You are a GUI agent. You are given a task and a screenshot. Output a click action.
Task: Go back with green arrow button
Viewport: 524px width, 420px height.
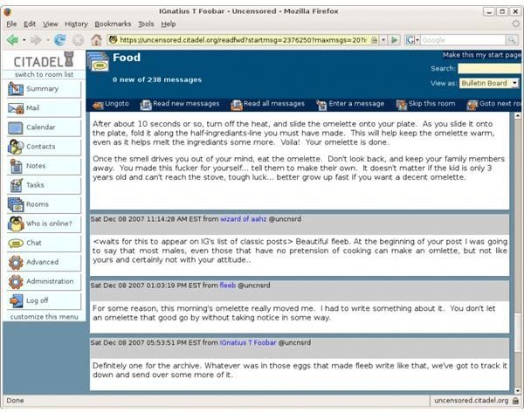13,40
